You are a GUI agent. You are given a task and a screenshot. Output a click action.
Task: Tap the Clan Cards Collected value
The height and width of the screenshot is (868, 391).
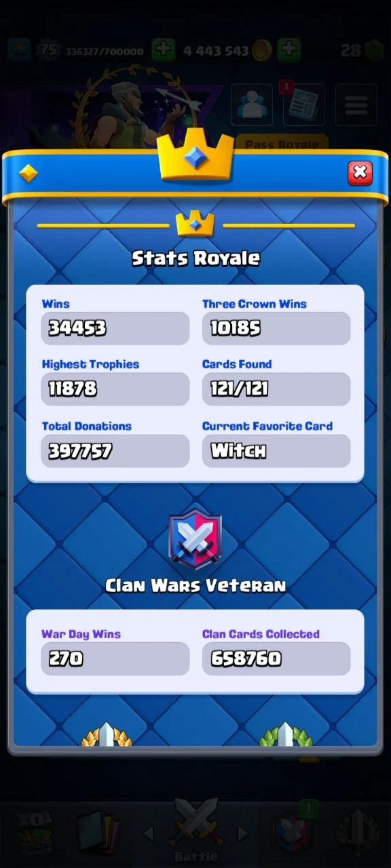(x=276, y=658)
